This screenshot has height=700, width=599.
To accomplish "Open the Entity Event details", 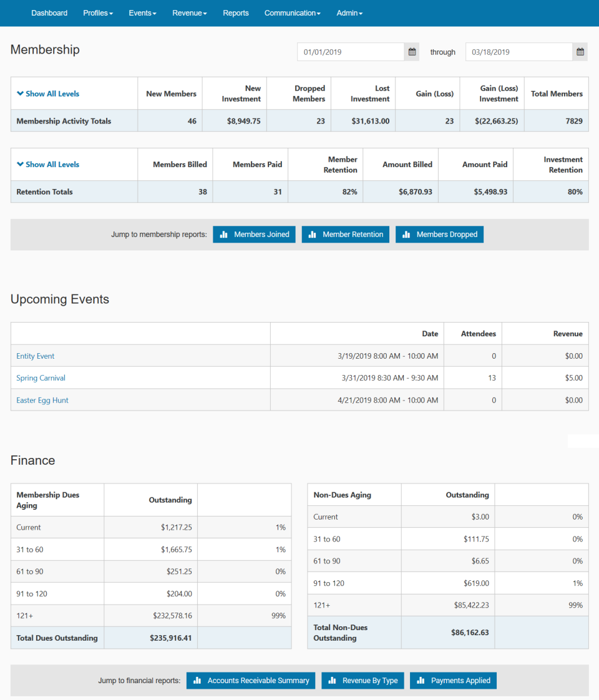I will coord(35,356).
